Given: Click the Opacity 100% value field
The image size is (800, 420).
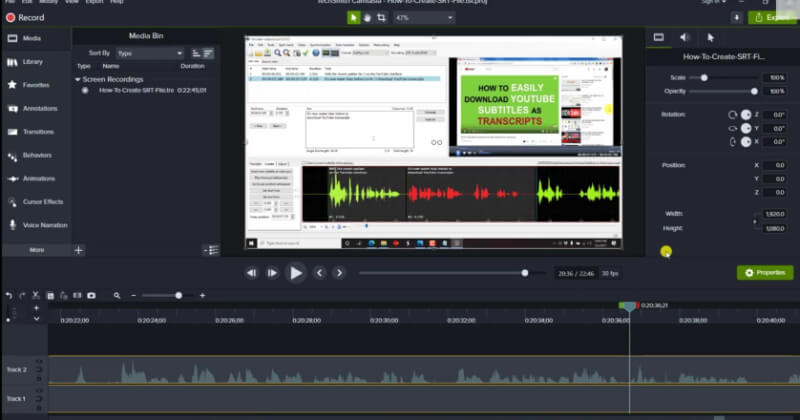Looking at the screenshot, I should (774, 91).
